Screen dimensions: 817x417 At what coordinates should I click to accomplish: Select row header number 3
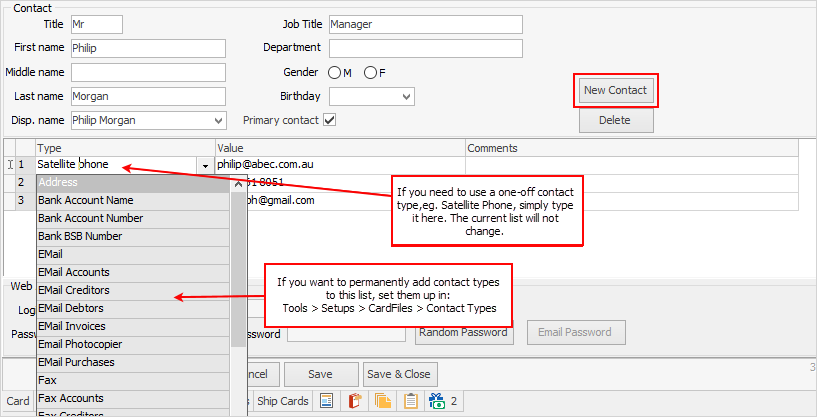[x=26, y=201]
